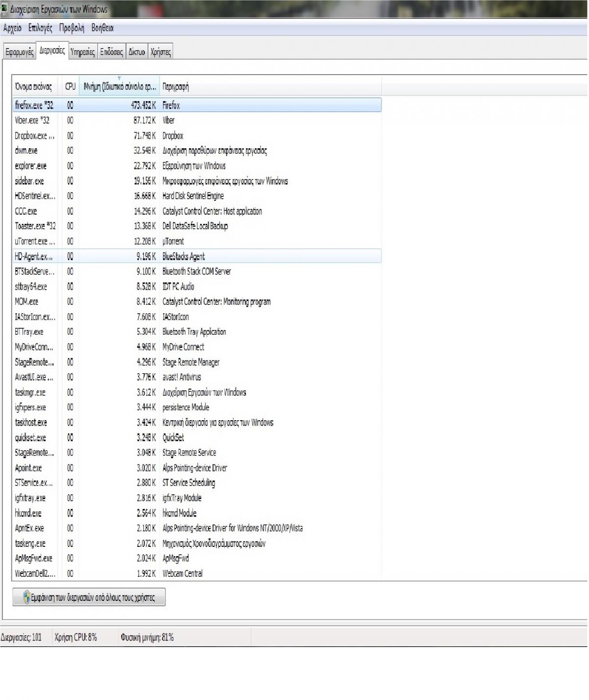Screen dimensions: 589x700
Task: Click the Task Manager title bar icon
Action: point(4,8)
